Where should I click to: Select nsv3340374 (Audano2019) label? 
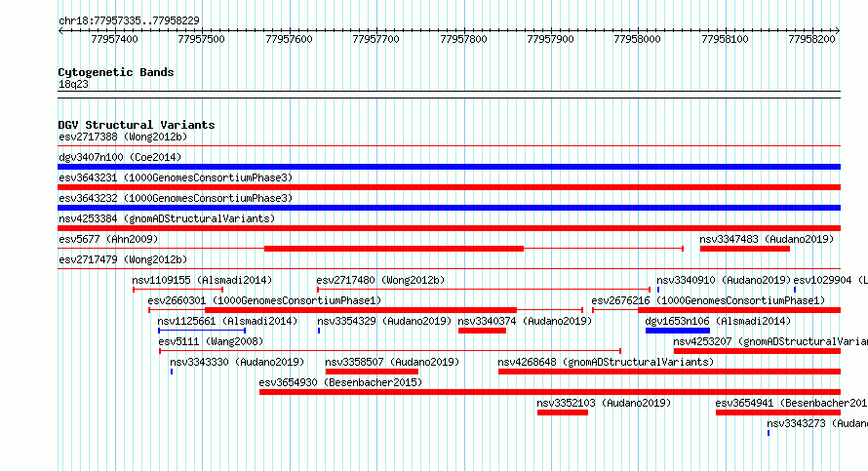(525, 321)
